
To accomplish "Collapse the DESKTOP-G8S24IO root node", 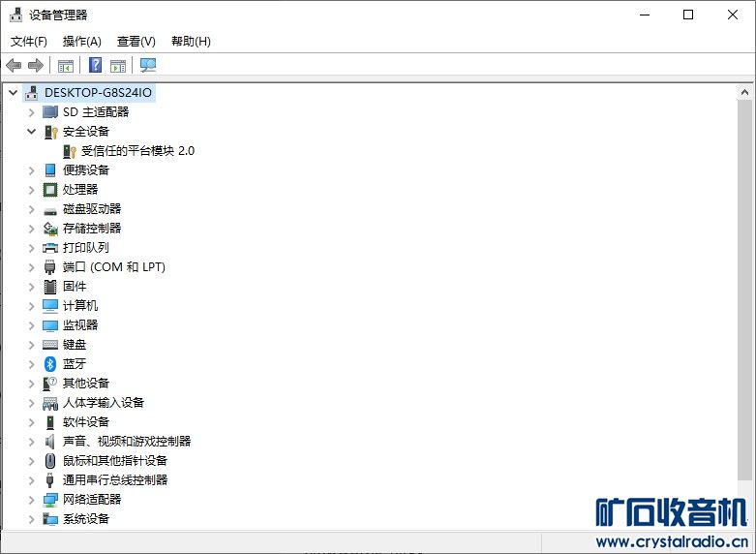I will point(13,93).
